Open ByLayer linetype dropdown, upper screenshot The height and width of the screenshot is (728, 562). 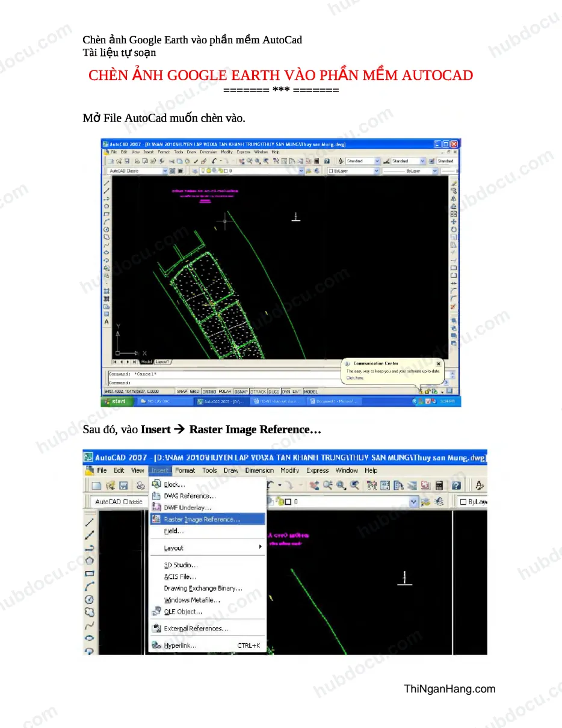coord(410,171)
